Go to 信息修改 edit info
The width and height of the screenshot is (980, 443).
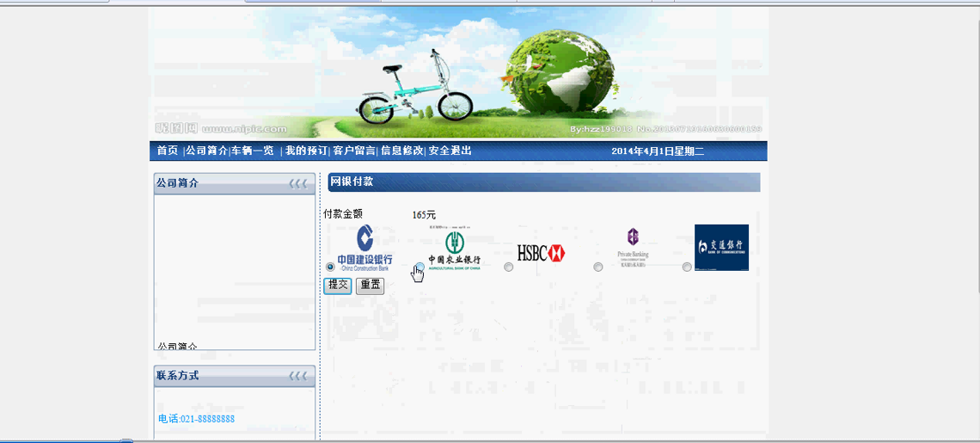click(401, 151)
